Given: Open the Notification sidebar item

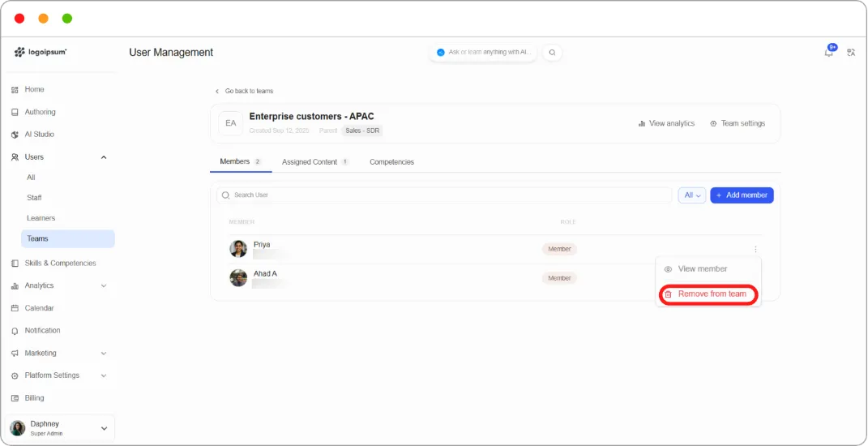Looking at the screenshot, I should coord(42,330).
